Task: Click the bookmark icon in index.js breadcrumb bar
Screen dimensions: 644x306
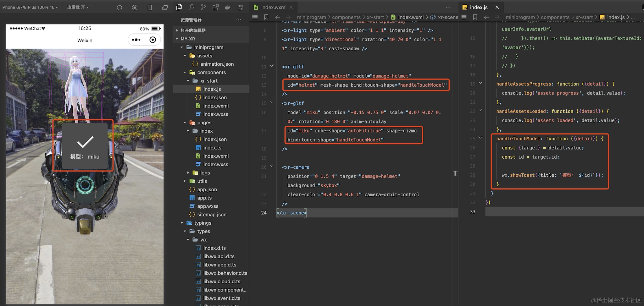Action: click(x=475, y=17)
